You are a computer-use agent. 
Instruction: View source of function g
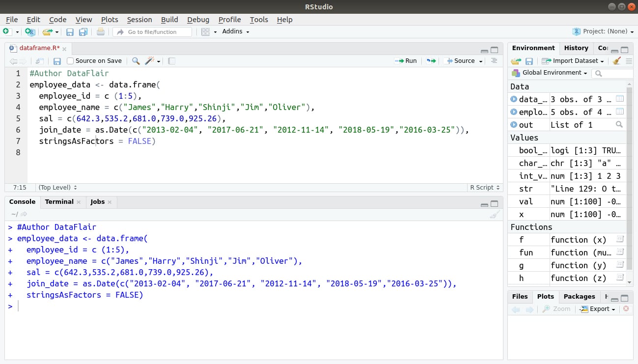620,265
